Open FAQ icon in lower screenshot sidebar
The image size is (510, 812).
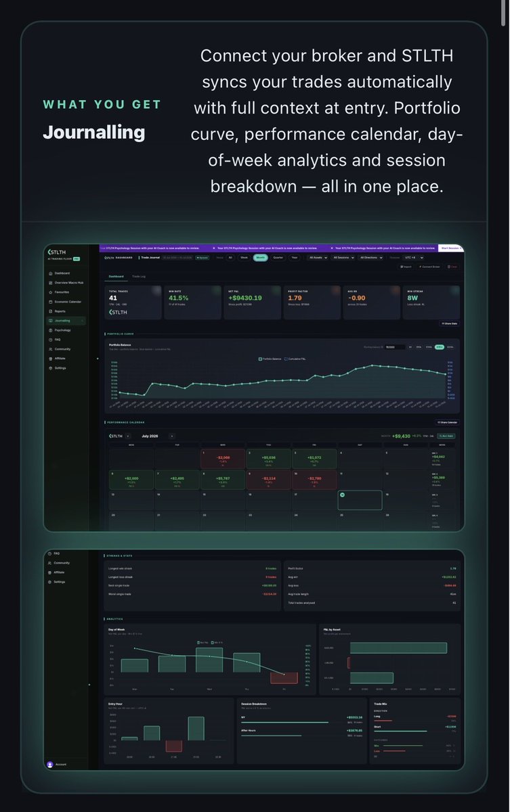pyautogui.click(x=49, y=554)
